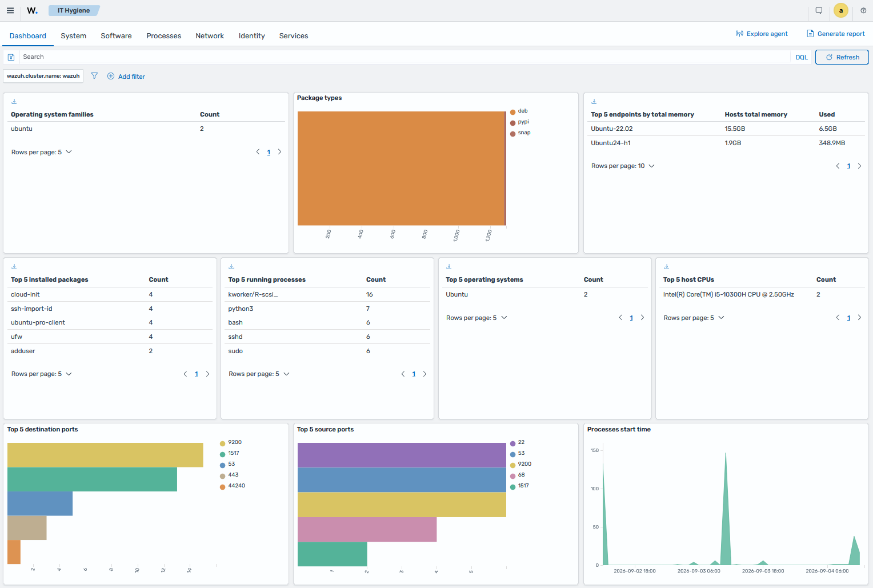Click the Ubuntu-22.02 endpoint cell
Image resolution: width=873 pixels, height=588 pixels.
[x=612, y=129]
